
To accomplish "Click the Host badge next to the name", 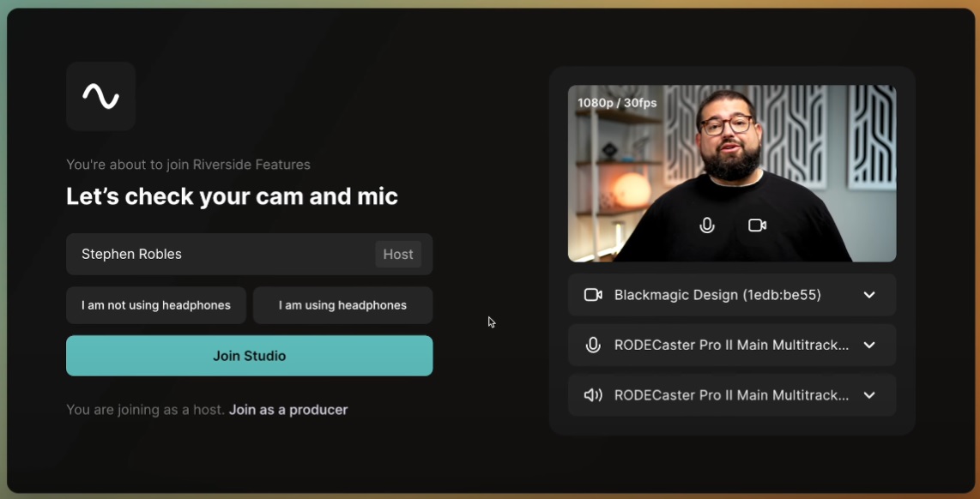I will click(398, 254).
